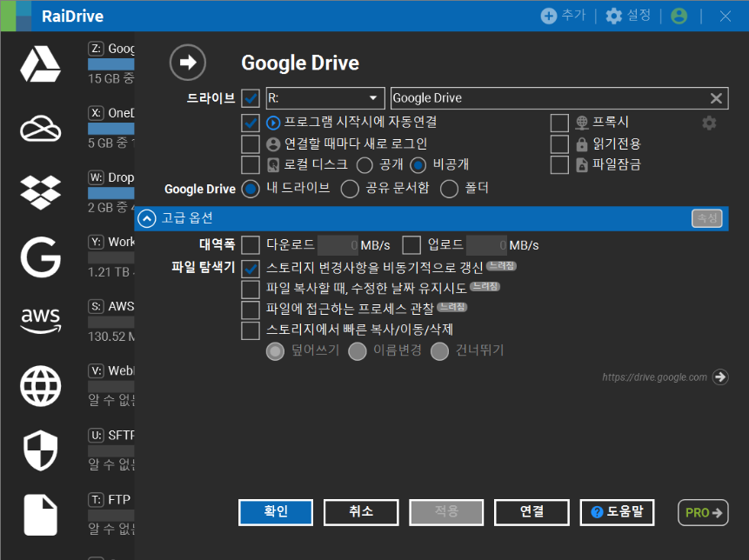Enable the 다운로드 bandwidth limit checkbox
The width and height of the screenshot is (749, 560).
coord(251,245)
